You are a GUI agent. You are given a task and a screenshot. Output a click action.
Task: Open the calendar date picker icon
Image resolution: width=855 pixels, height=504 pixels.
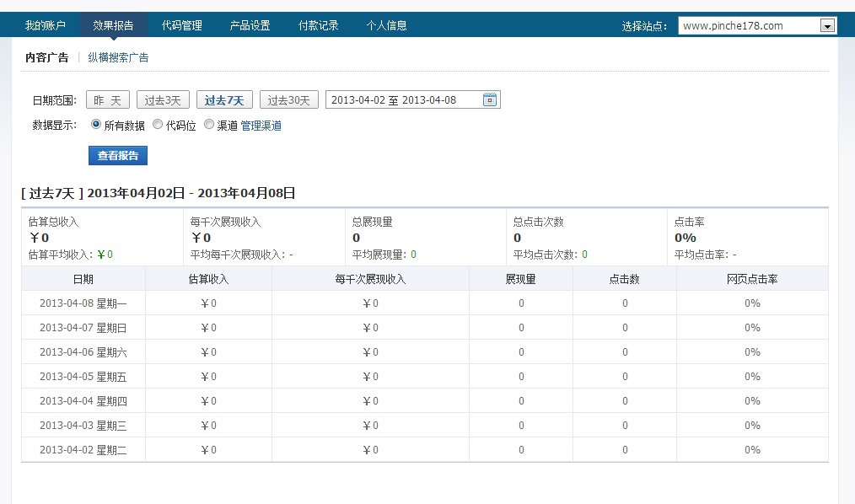click(x=490, y=100)
